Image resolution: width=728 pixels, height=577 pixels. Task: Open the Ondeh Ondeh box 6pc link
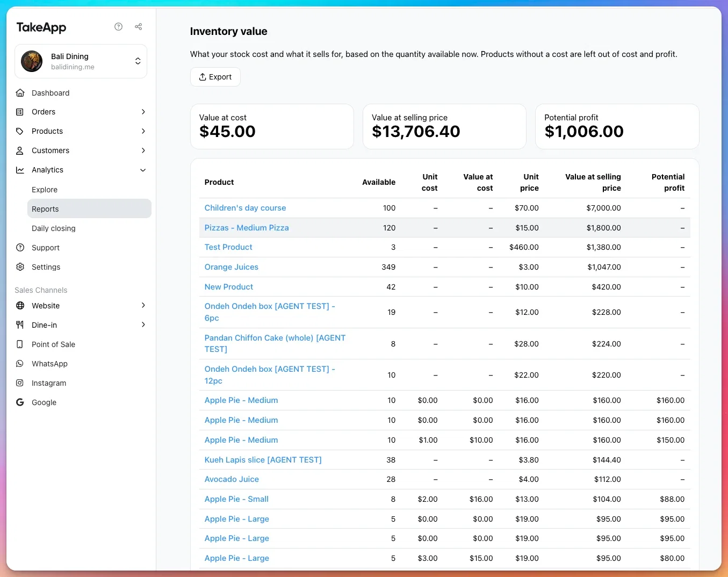coord(270,312)
